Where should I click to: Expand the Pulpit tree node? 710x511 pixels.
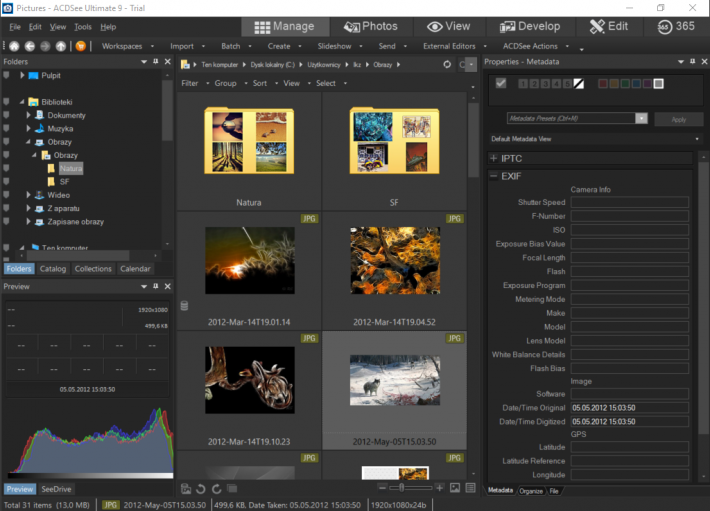[22, 76]
